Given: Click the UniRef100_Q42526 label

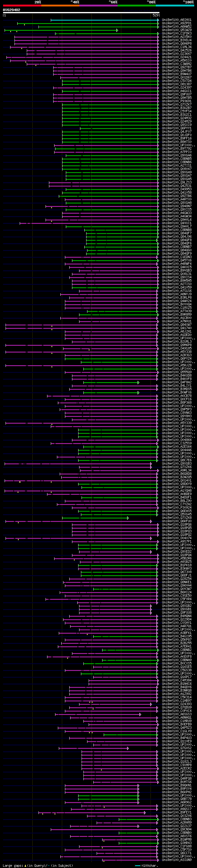Looking at the screenshot, I should click(x=177, y=50).
